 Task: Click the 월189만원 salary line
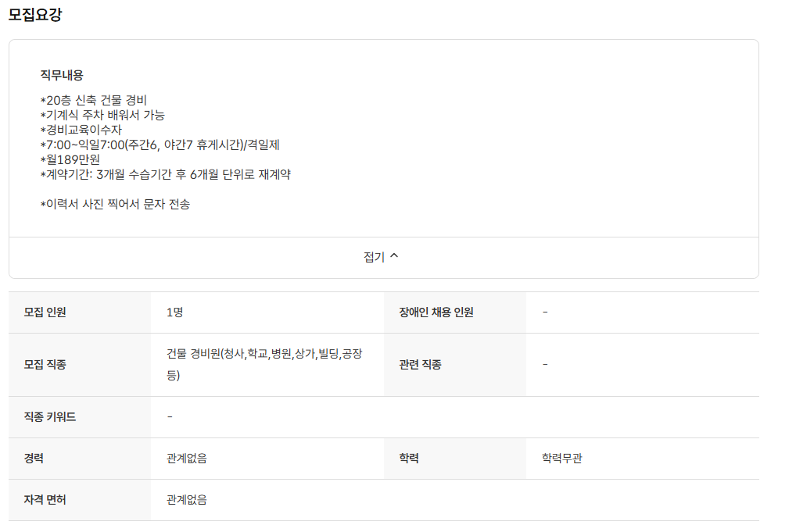tap(70, 159)
